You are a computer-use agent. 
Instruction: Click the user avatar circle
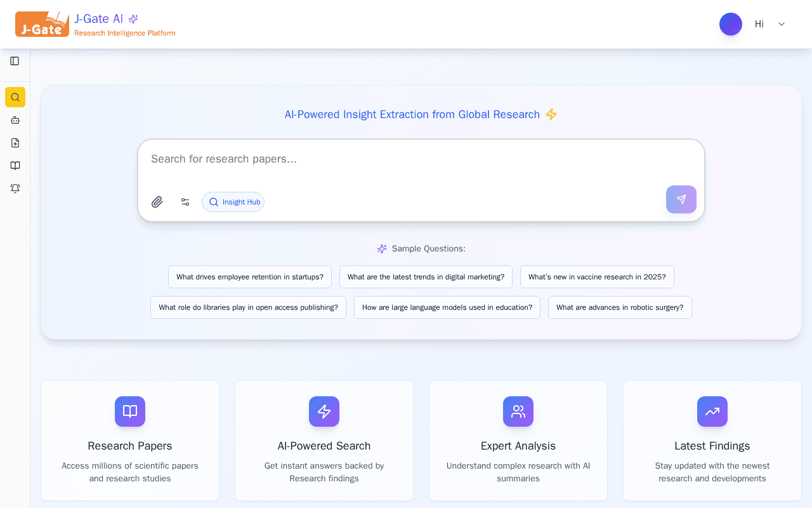pos(731,24)
